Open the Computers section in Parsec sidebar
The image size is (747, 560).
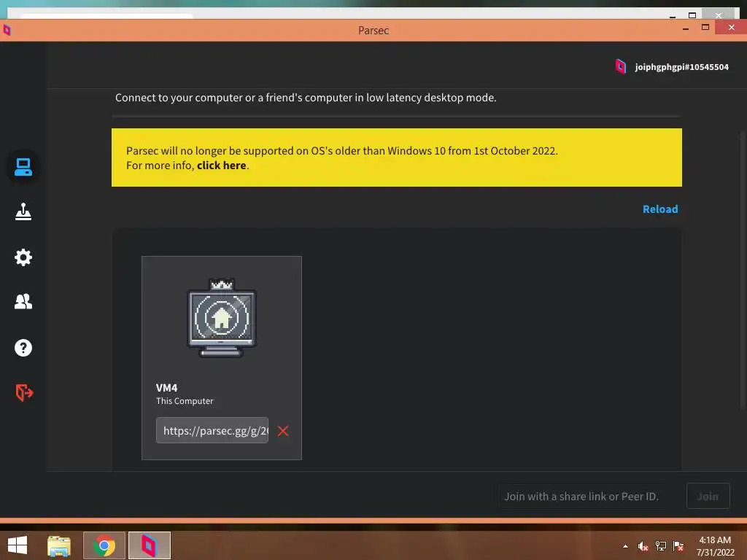point(23,167)
